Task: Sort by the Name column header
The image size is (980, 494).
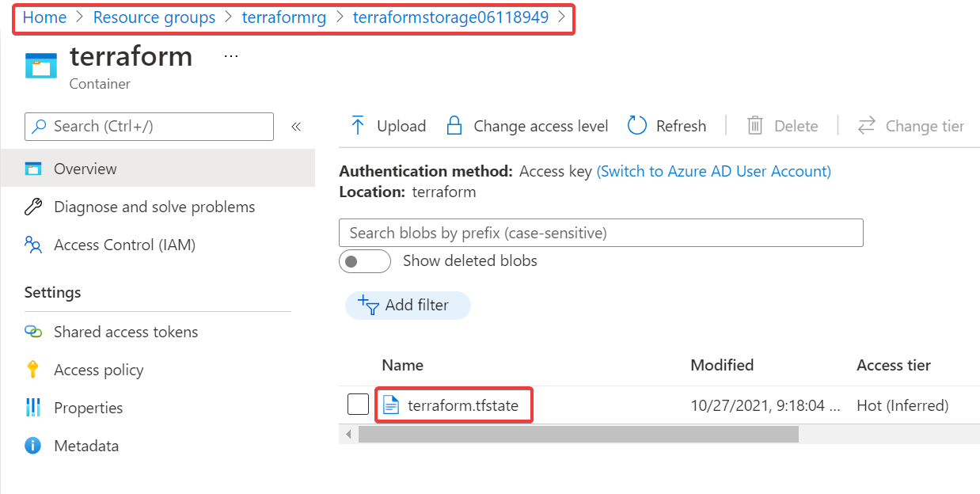Action: pyautogui.click(x=402, y=365)
